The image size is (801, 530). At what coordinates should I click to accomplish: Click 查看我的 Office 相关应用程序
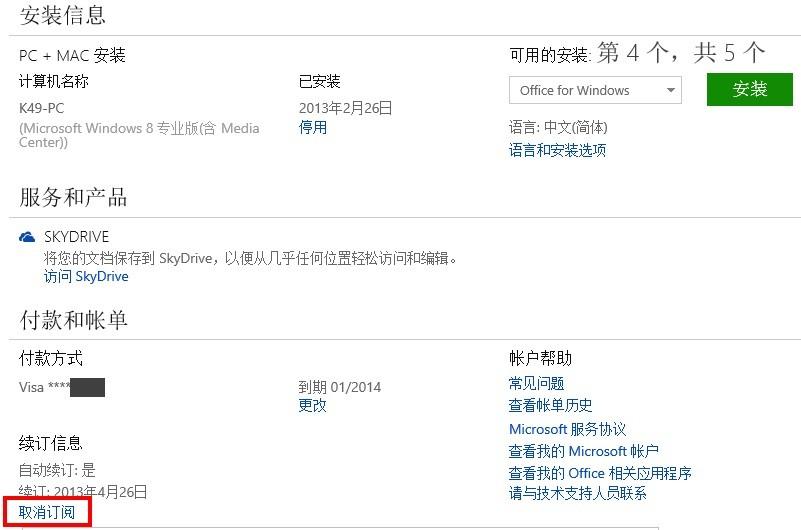(x=600, y=473)
